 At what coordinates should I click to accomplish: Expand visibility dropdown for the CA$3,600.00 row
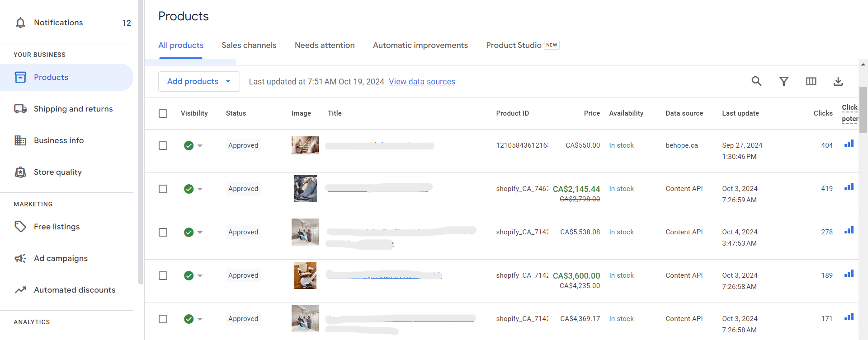pyautogui.click(x=200, y=276)
